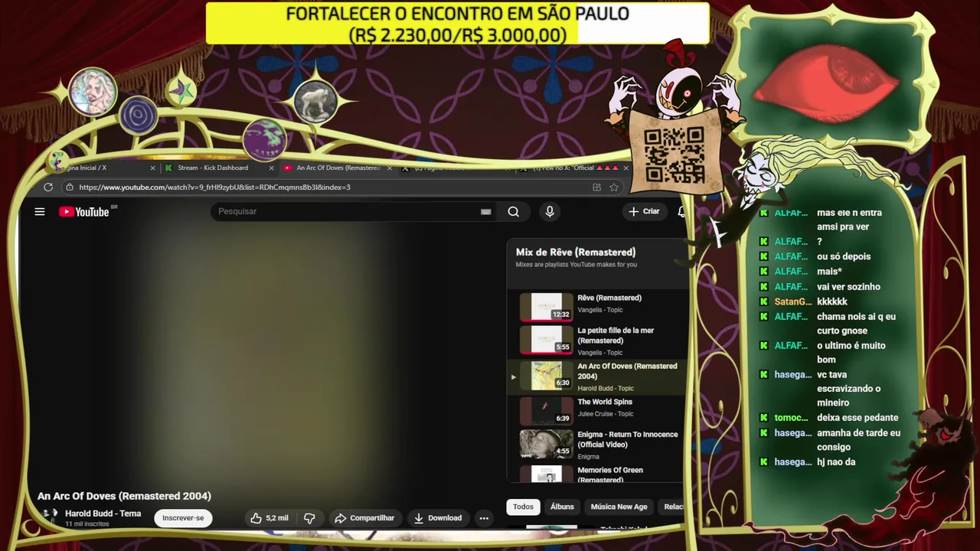Screen dimensions: 980x551
Task: Play La petite fille de la mer thumbnail
Action: click(x=546, y=340)
